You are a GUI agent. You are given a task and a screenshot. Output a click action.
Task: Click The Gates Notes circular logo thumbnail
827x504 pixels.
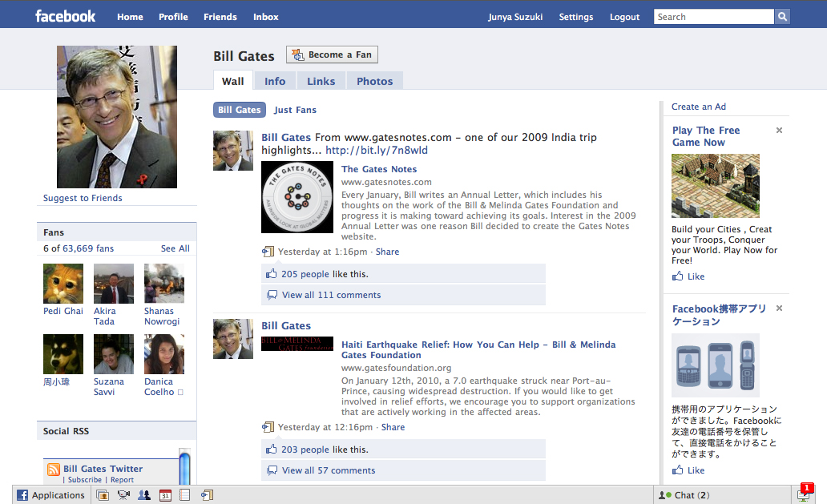point(297,196)
